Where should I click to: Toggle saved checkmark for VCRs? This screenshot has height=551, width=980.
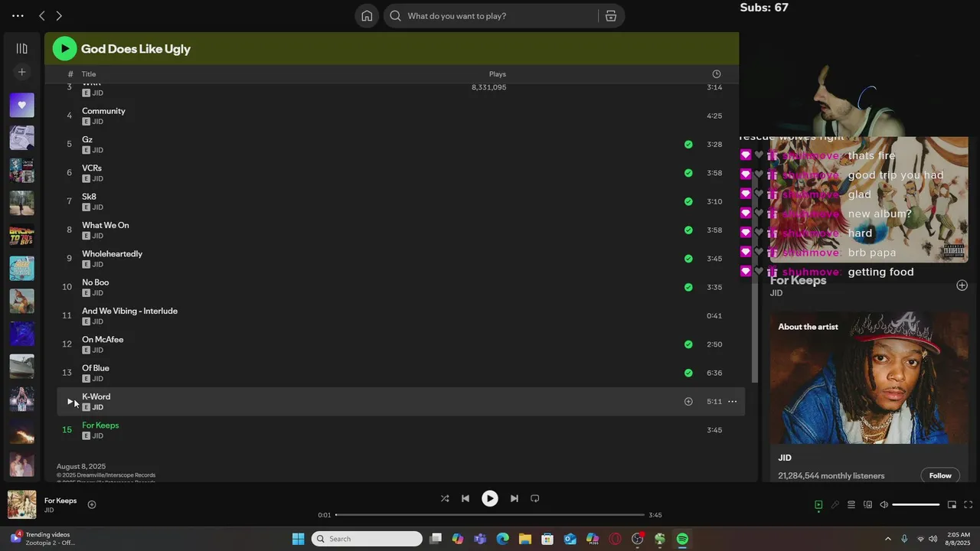coord(688,173)
